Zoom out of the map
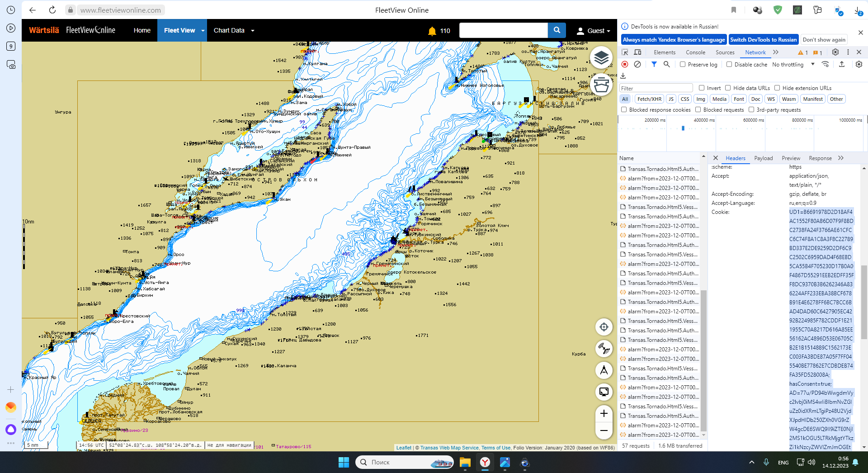 604,430
